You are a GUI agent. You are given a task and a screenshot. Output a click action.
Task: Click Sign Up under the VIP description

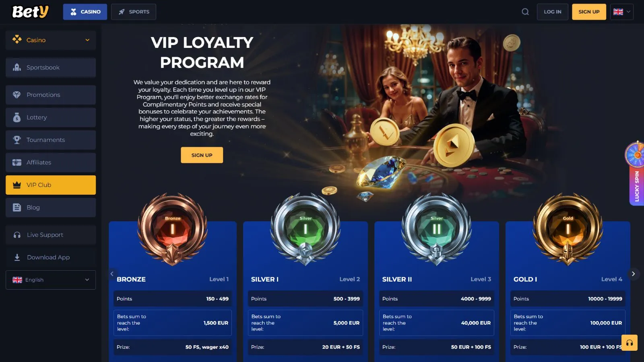coord(202,155)
